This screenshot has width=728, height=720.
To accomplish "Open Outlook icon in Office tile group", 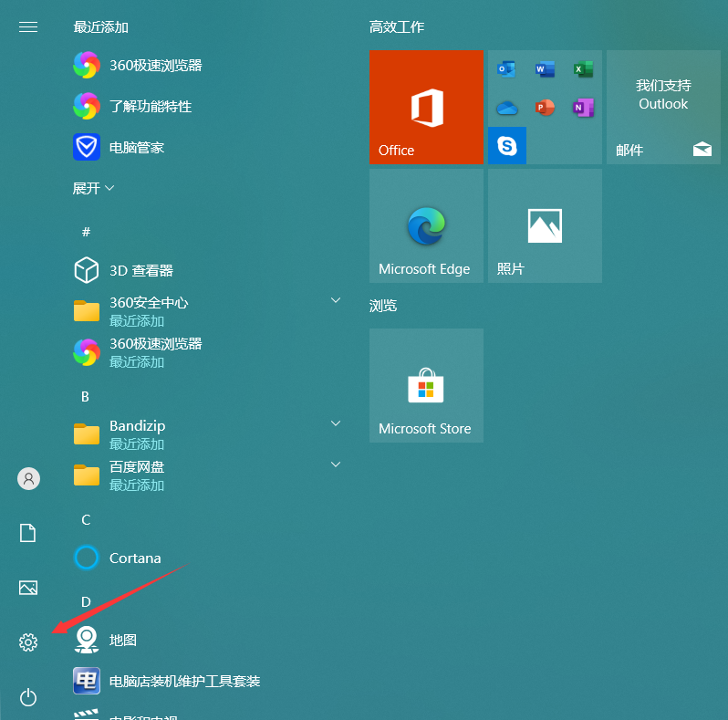I will (x=506, y=69).
